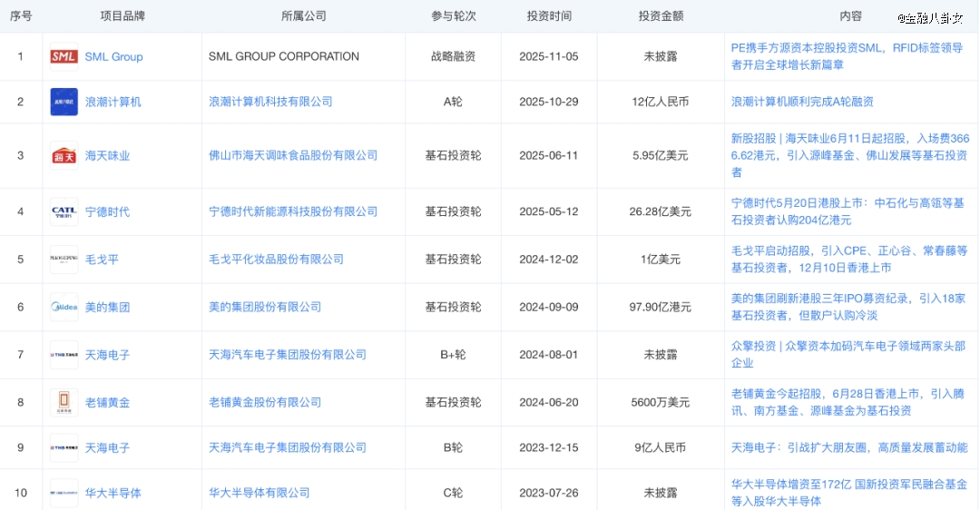Screen dimensions: 980x510
Task: Click the SML Group red logo
Action: [x=64, y=56]
